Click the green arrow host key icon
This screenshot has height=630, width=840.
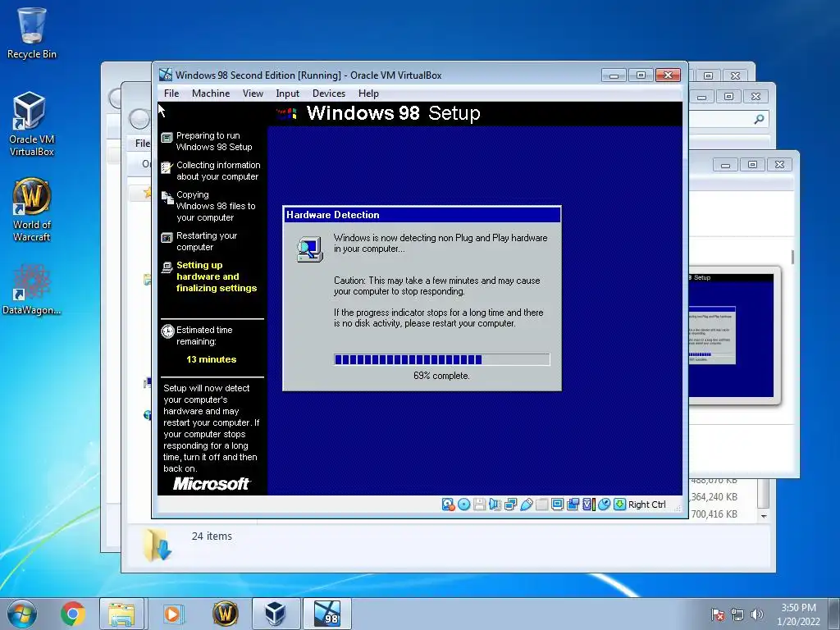[x=620, y=504]
